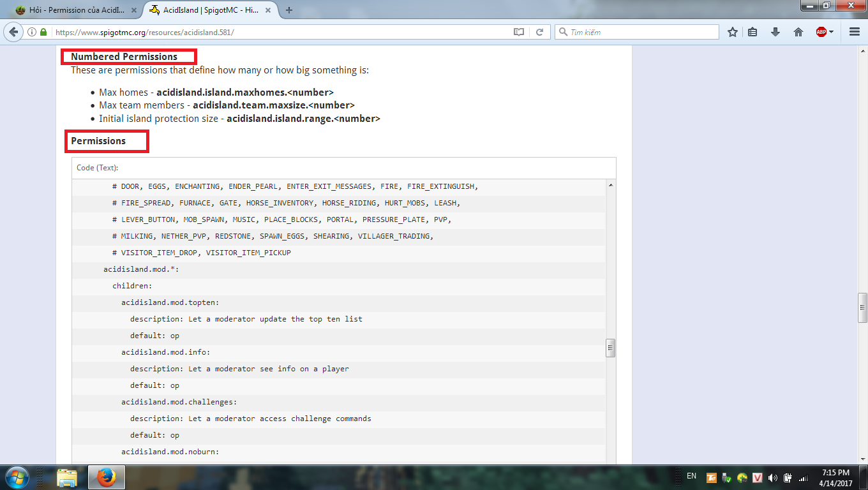This screenshot has width=868, height=490.
Task: Click the green padlock security icon
Action: tap(43, 32)
